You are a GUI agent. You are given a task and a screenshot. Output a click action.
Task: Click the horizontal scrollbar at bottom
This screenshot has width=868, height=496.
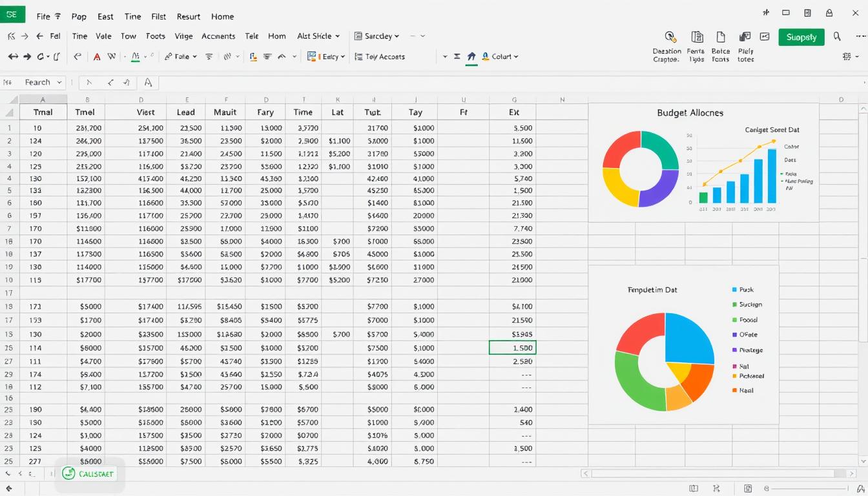click(720, 473)
